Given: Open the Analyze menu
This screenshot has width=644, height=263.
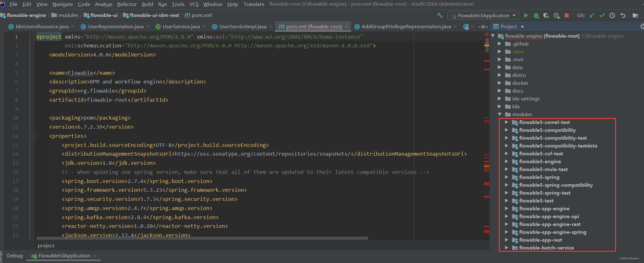Looking at the screenshot, I should pyautogui.click(x=103, y=4).
